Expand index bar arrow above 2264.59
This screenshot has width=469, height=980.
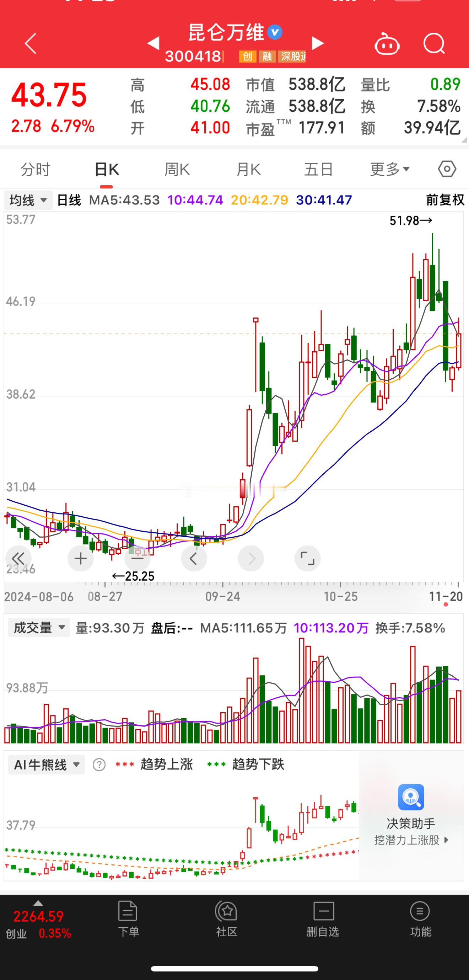(38, 903)
